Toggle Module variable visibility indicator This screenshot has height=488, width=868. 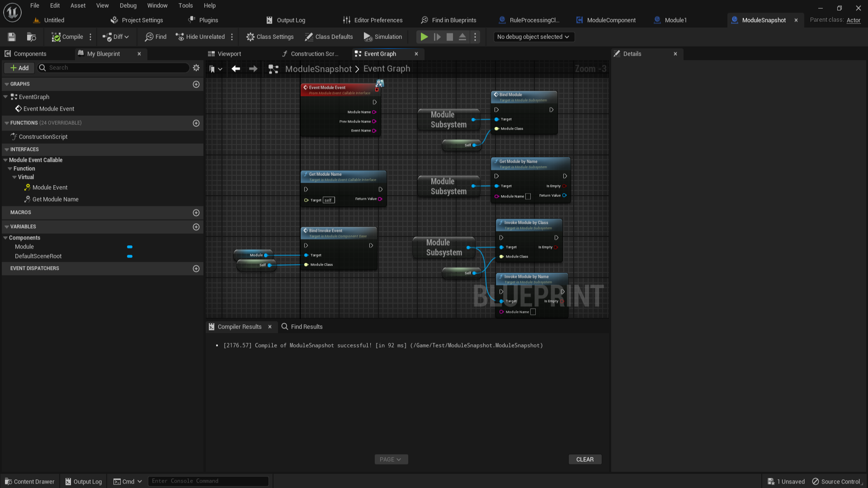pos(130,247)
